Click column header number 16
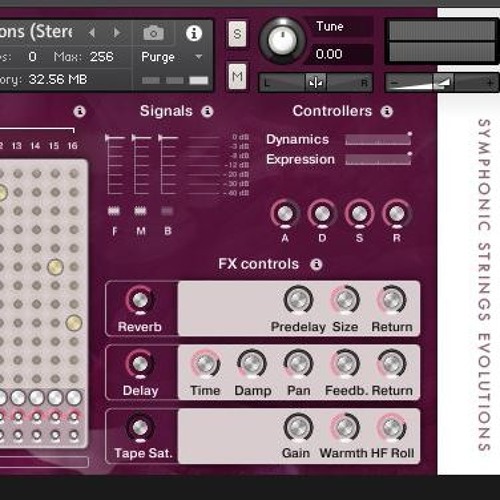Viewport: 500px width, 500px height. tap(72, 146)
